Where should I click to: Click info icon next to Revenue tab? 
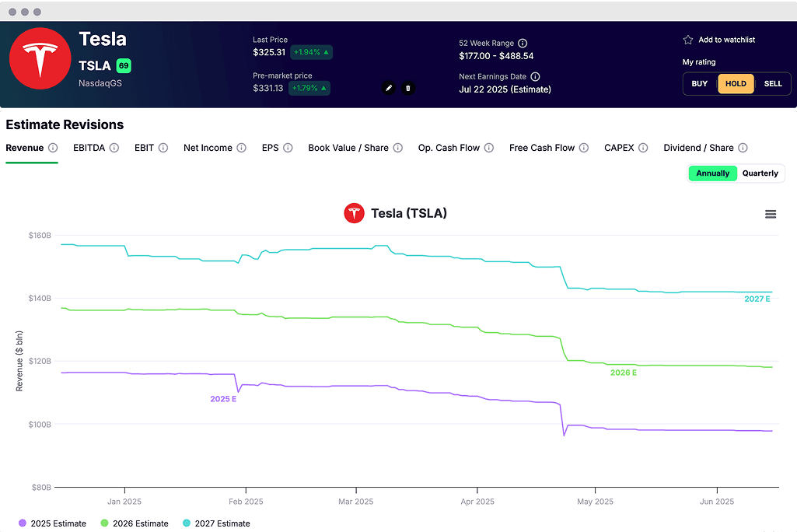pyautogui.click(x=53, y=148)
